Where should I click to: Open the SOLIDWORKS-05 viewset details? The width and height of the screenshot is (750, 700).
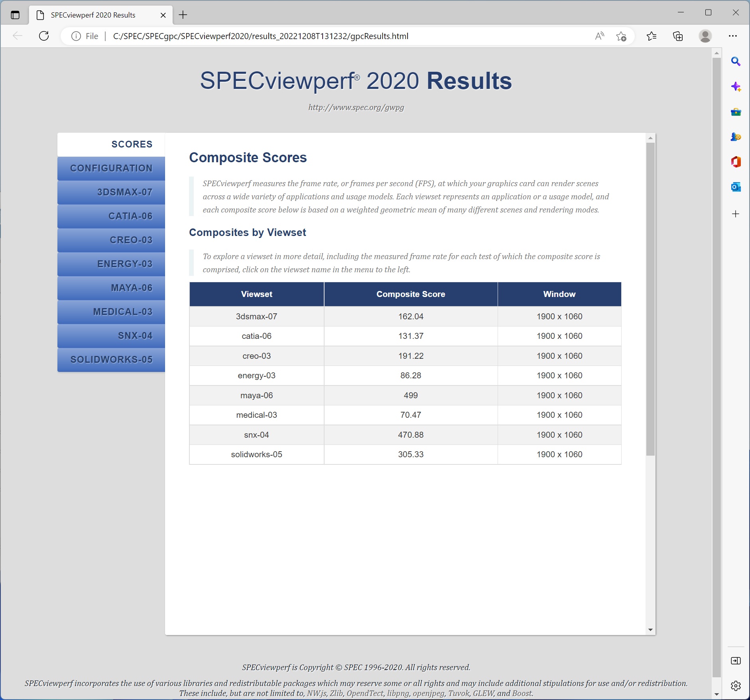tap(111, 360)
